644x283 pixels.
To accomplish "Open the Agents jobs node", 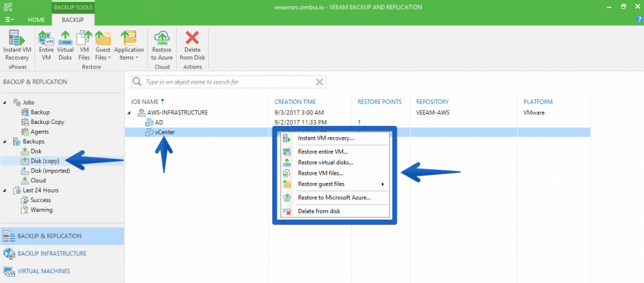I will (35, 132).
